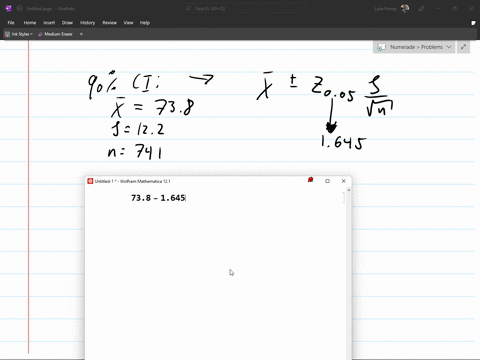Click the pen mode icon in title bar
This screenshot has height=360, width=480.
tap(421, 8)
